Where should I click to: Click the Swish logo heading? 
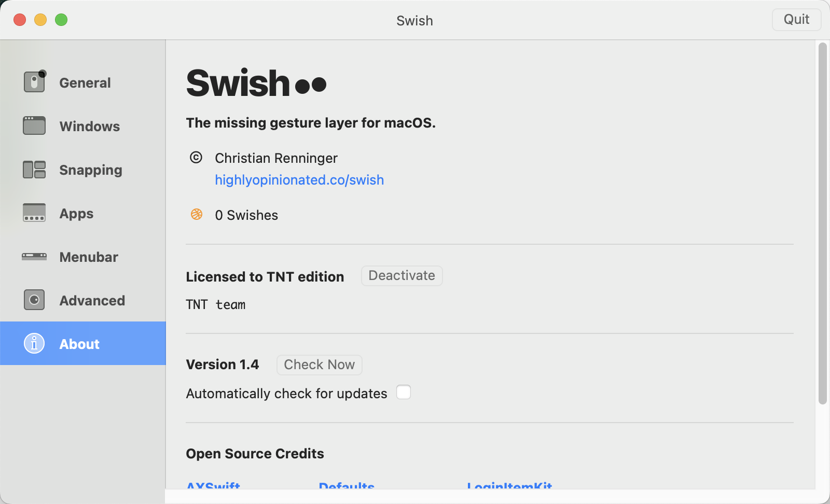[256, 83]
